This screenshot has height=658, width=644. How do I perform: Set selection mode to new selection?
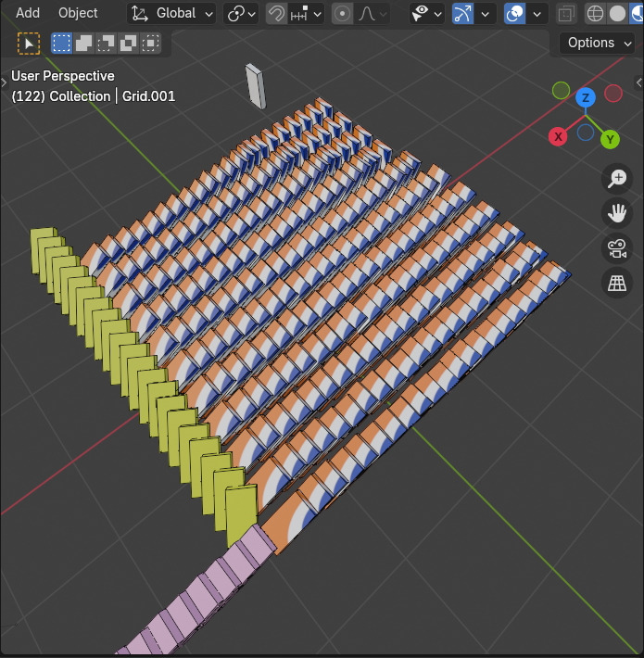click(x=62, y=43)
